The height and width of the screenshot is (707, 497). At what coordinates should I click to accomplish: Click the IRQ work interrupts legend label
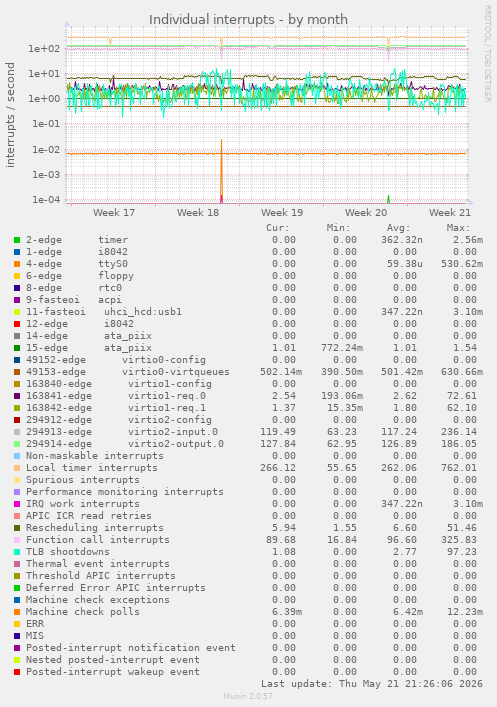point(83,504)
